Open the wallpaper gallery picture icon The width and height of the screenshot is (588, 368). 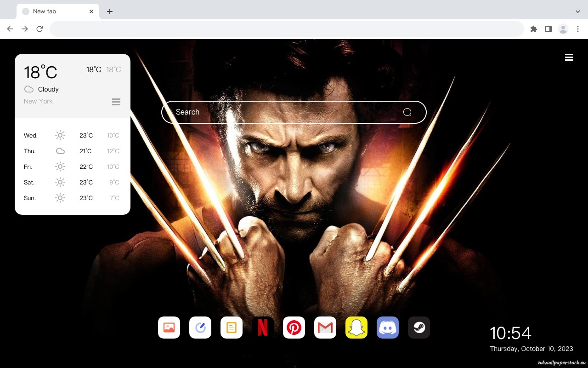click(x=169, y=328)
